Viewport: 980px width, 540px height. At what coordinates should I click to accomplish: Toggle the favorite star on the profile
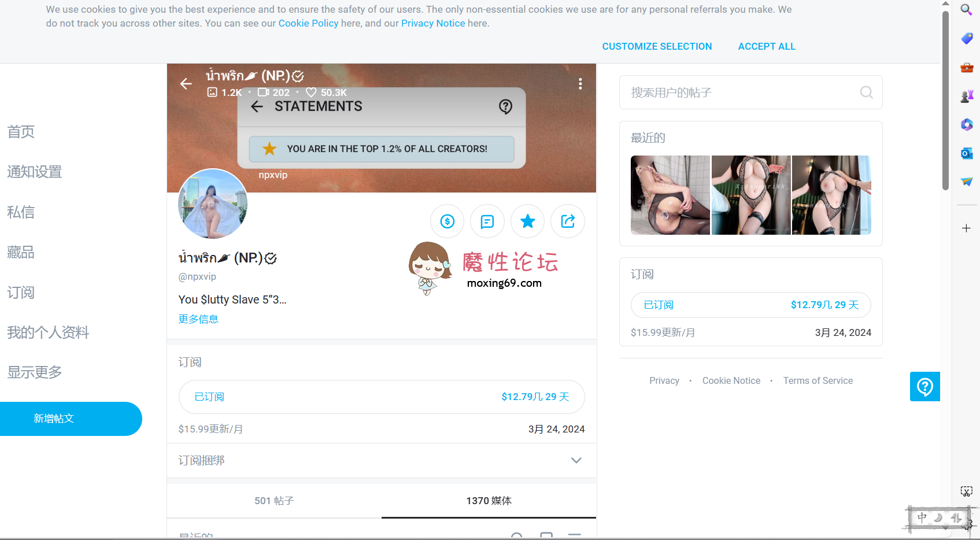(x=527, y=221)
